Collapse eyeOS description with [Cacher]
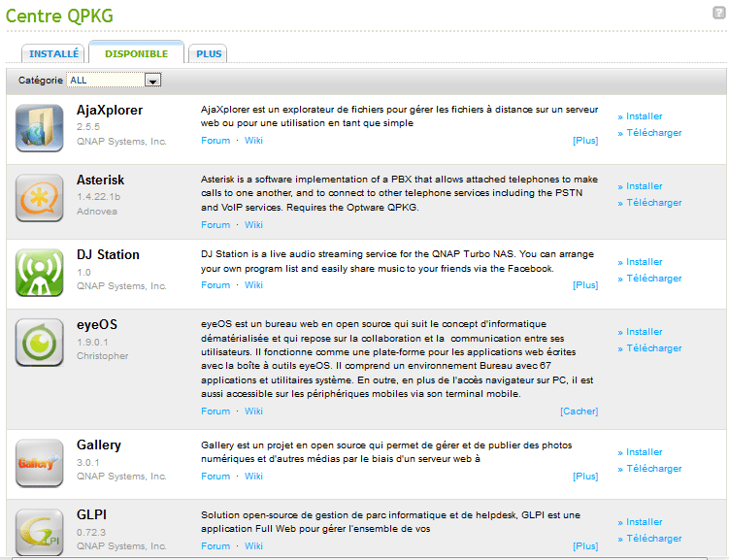Image resolution: width=729 pixels, height=560 pixels. tap(579, 412)
